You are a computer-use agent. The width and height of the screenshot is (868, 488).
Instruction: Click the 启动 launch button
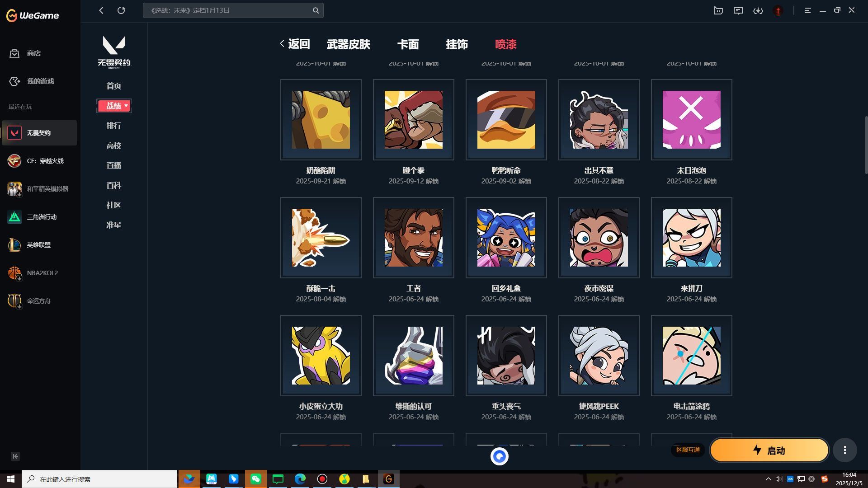point(769,450)
